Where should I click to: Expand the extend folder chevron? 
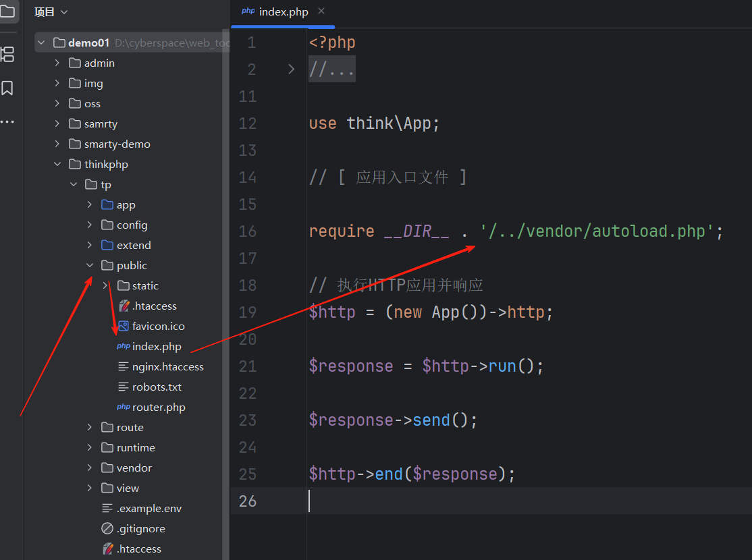pos(90,245)
